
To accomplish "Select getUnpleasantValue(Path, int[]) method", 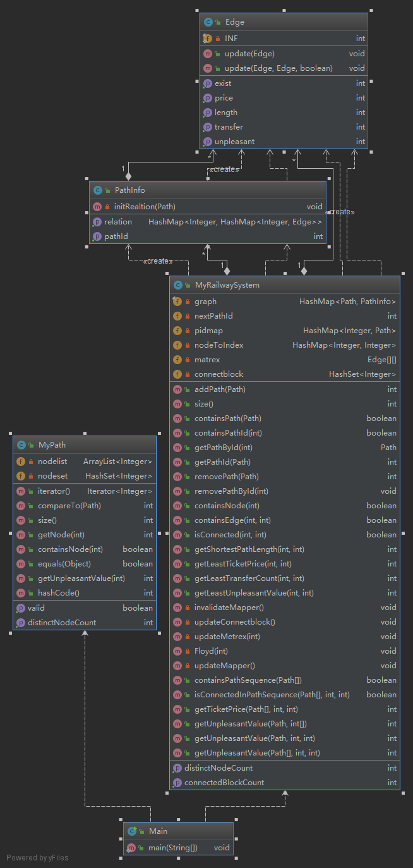I will tap(285, 724).
